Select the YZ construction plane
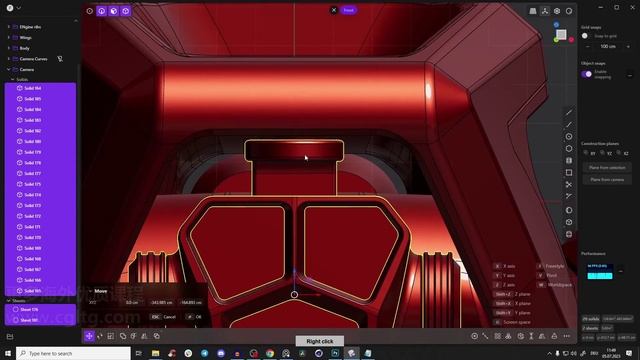 [606, 153]
